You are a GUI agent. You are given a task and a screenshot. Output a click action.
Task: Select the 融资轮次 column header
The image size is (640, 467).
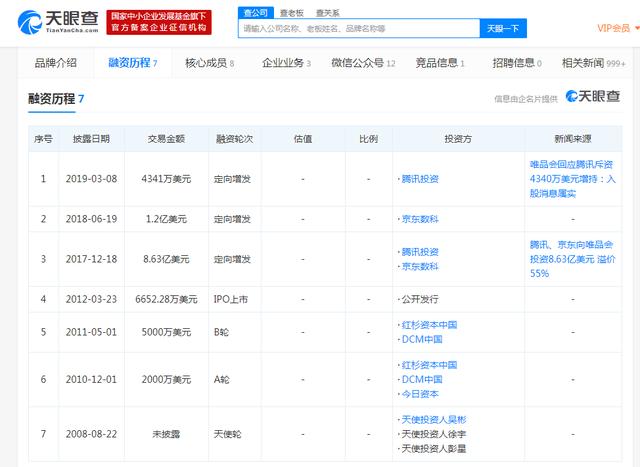click(x=235, y=139)
